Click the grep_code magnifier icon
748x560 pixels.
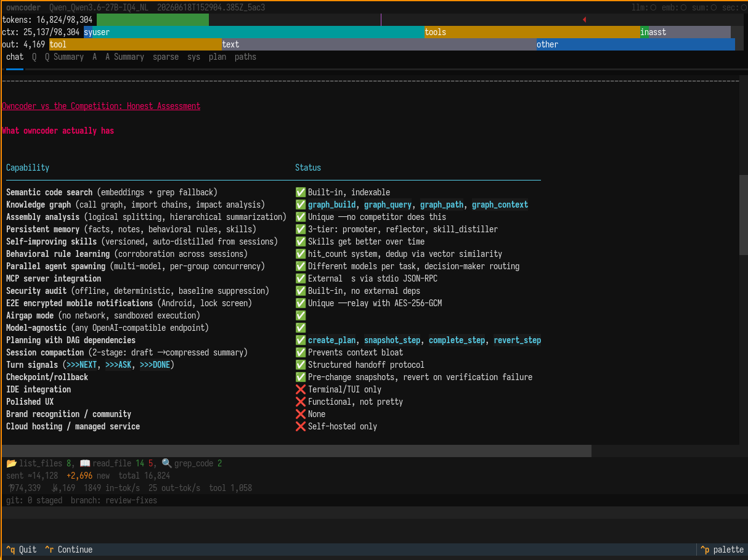point(166,463)
